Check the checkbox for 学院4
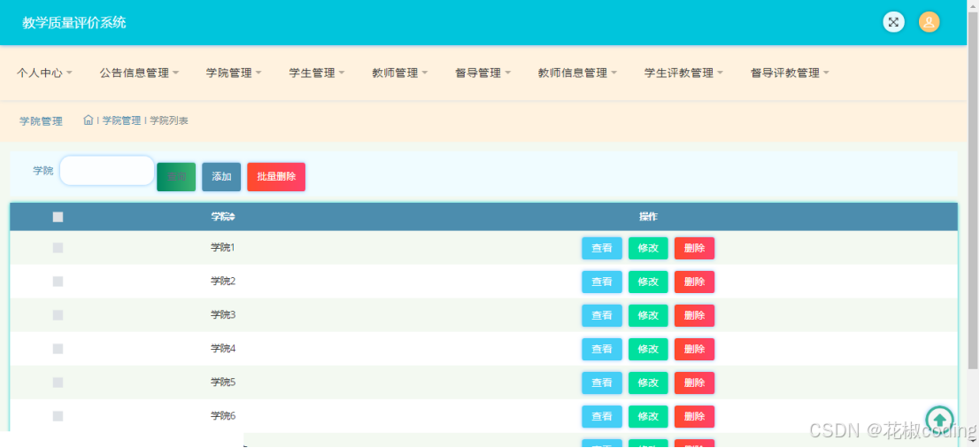 point(58,349)
